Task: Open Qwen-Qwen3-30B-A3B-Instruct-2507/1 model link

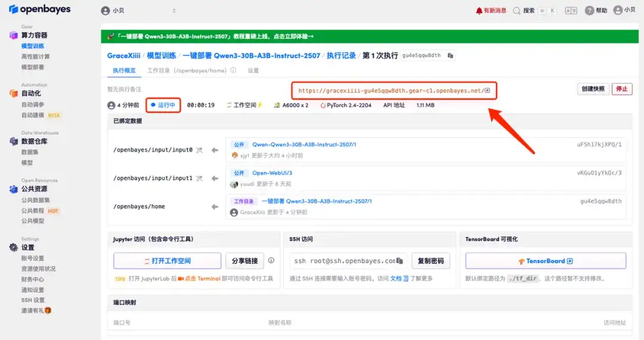Action: point(304,144)
